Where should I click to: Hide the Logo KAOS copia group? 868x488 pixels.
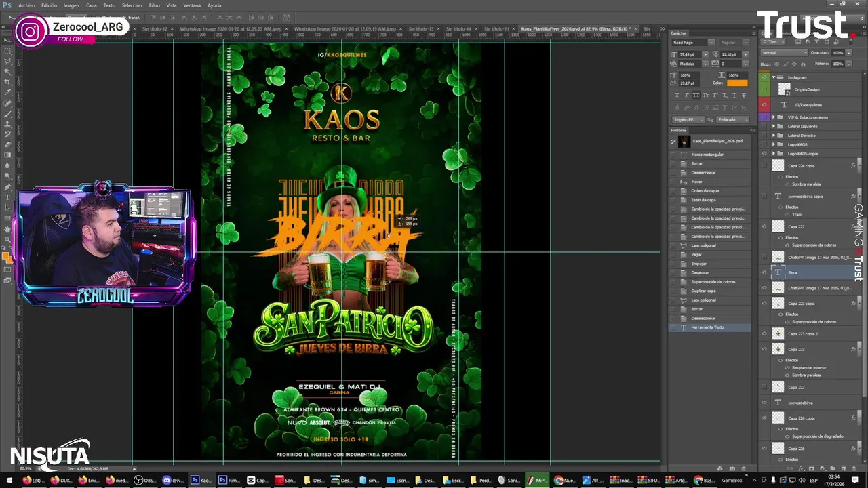coord(764,154)
